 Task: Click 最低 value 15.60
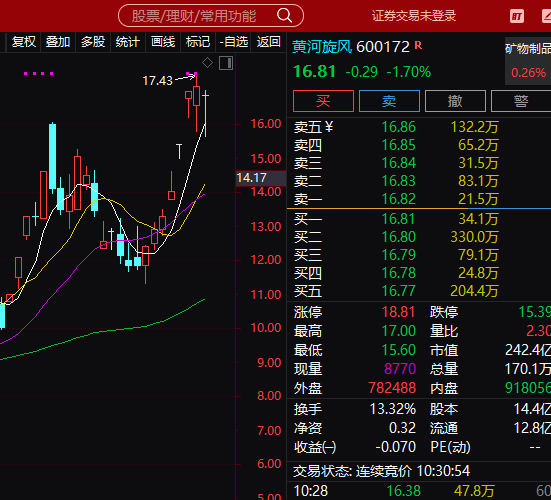(x=398, y=350)
